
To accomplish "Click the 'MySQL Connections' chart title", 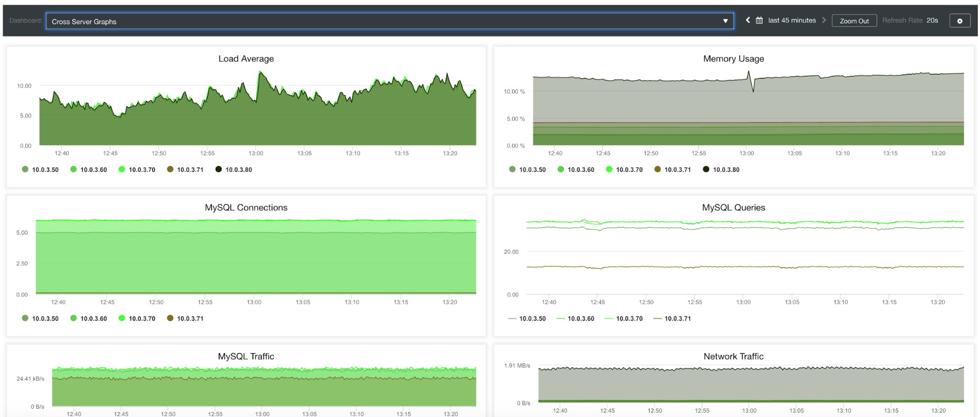I will (246, 208).
